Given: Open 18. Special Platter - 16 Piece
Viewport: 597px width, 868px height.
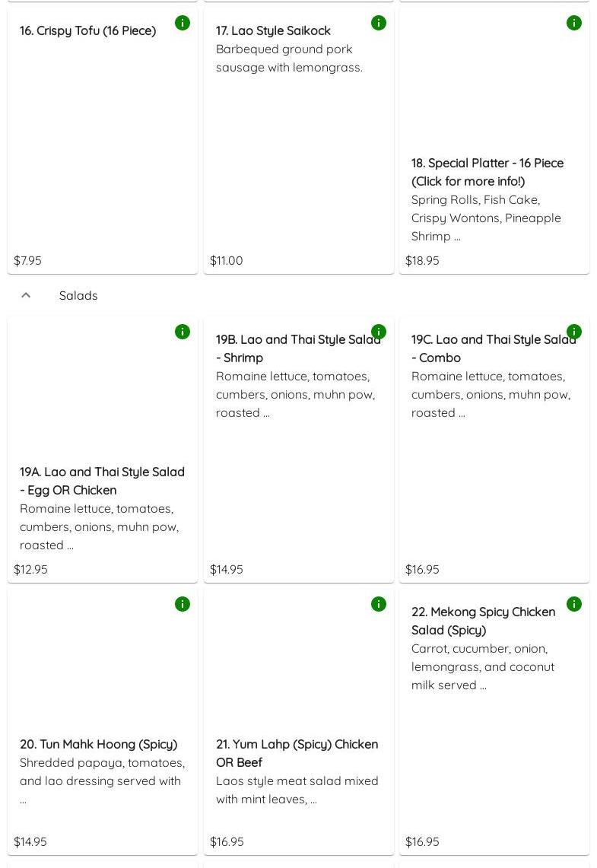Looking at the screenshot, I should (487, 172).
